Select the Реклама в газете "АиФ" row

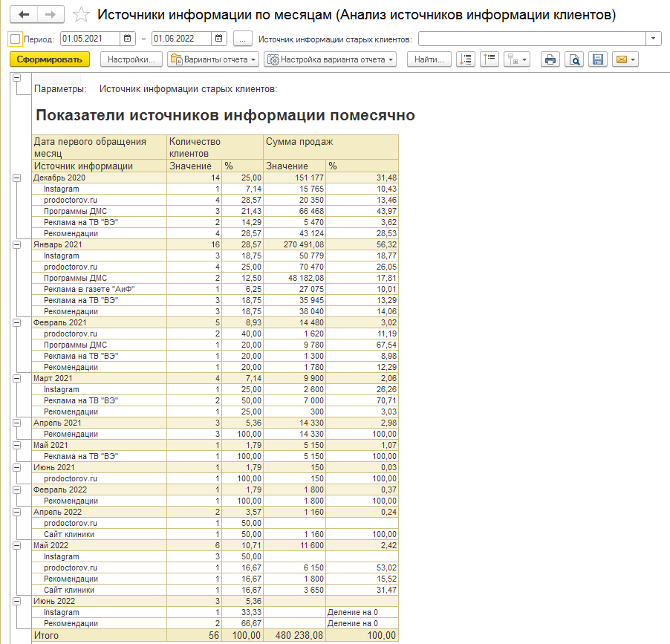click(x=215, y=289)
